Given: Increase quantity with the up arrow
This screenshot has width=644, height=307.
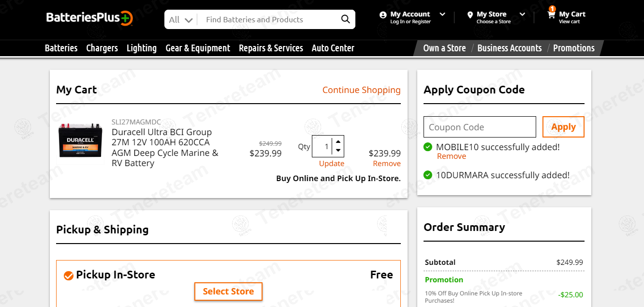Looking at the screenshot, I should (338, 141).
